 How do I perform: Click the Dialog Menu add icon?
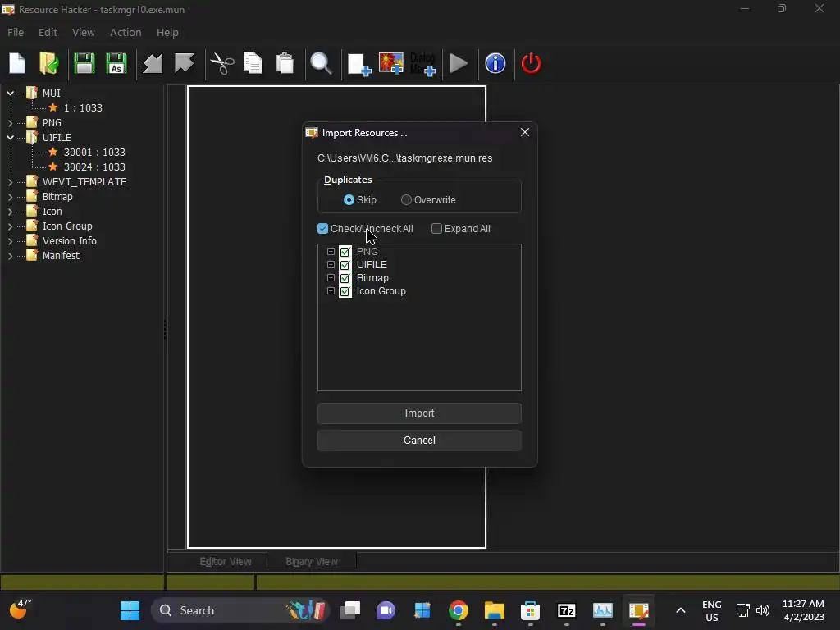423,64
